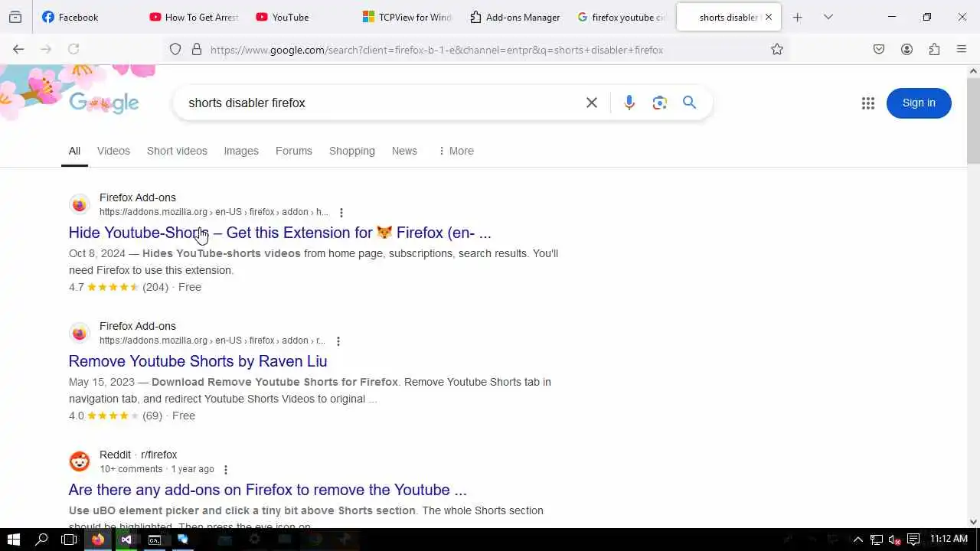Viewport: 980px width, 551px height.
Task: Select the Forums search filter
Action: coord(294,151)
